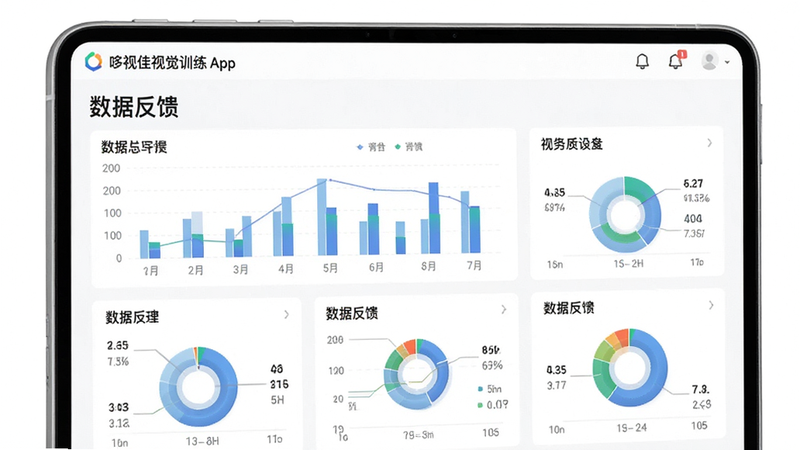This screenshot has height=450, width=800.
Task: Click the tallest light-blue bar at 5月
Action: tap(321, 216)
